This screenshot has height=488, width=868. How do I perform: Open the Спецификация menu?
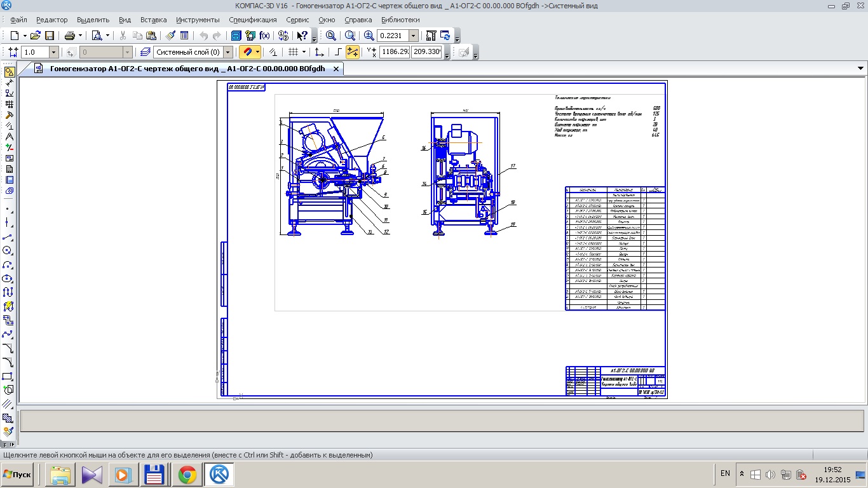[x=252, y=20]
